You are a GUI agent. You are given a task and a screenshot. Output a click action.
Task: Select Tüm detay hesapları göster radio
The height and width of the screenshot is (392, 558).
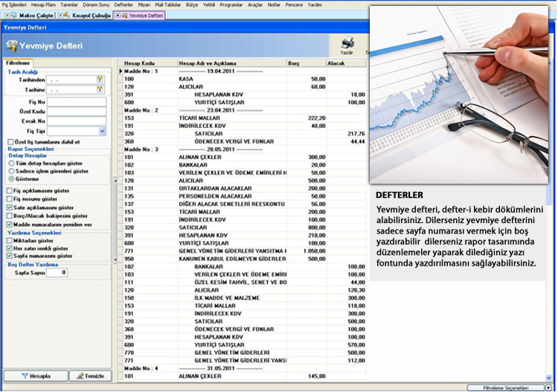click(11, 162)
